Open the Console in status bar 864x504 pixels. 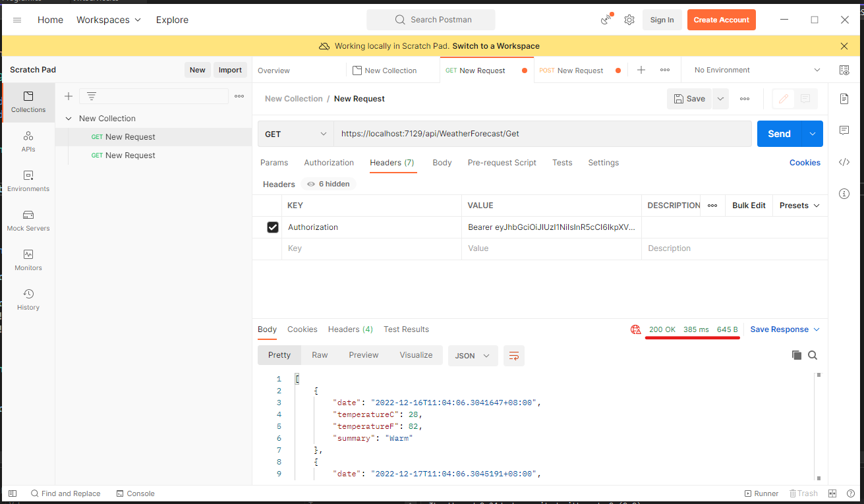pos(135,493)
